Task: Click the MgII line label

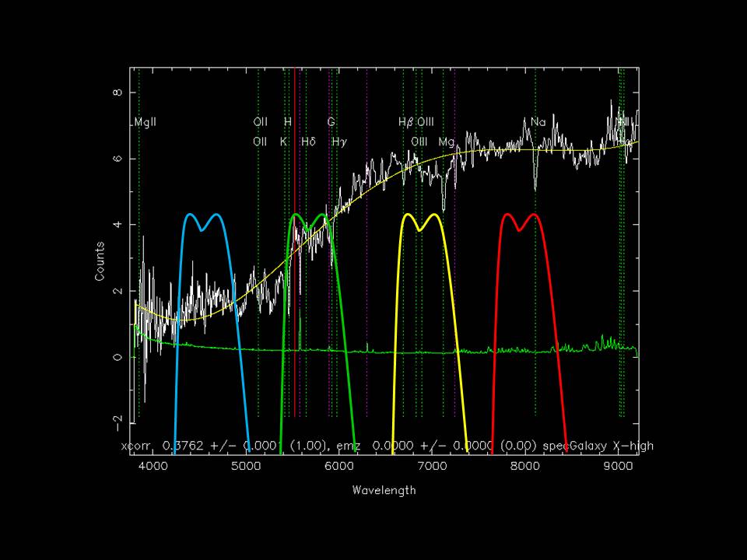Action: click(x=145, y=122)
